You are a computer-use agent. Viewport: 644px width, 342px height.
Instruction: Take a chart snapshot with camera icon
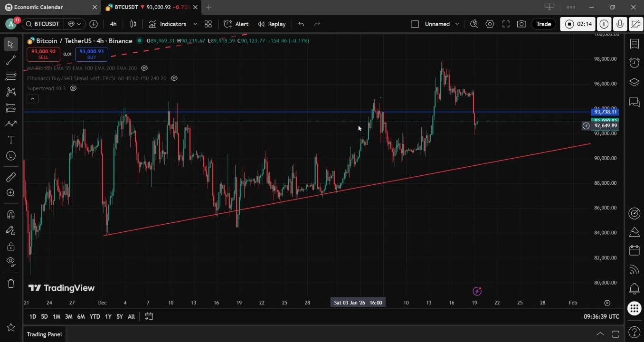[521, 24]
